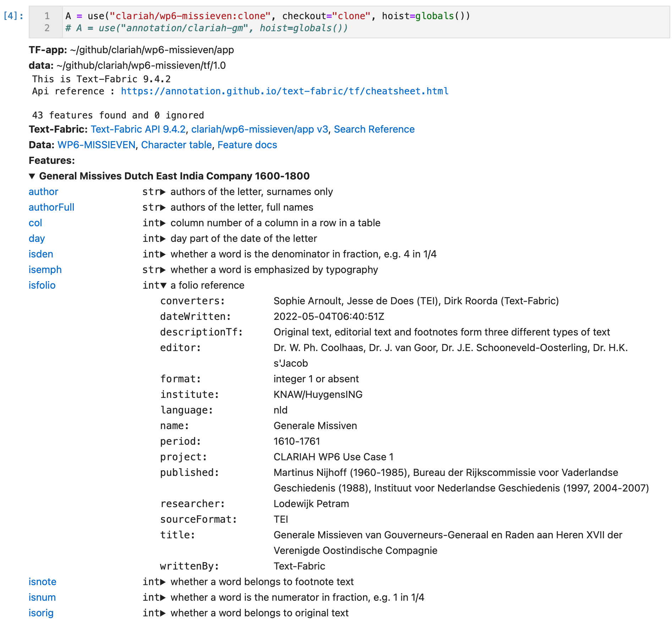Select the published value starting Martinus Nijhoff
The image size is (672, 622).
[461, 481]
